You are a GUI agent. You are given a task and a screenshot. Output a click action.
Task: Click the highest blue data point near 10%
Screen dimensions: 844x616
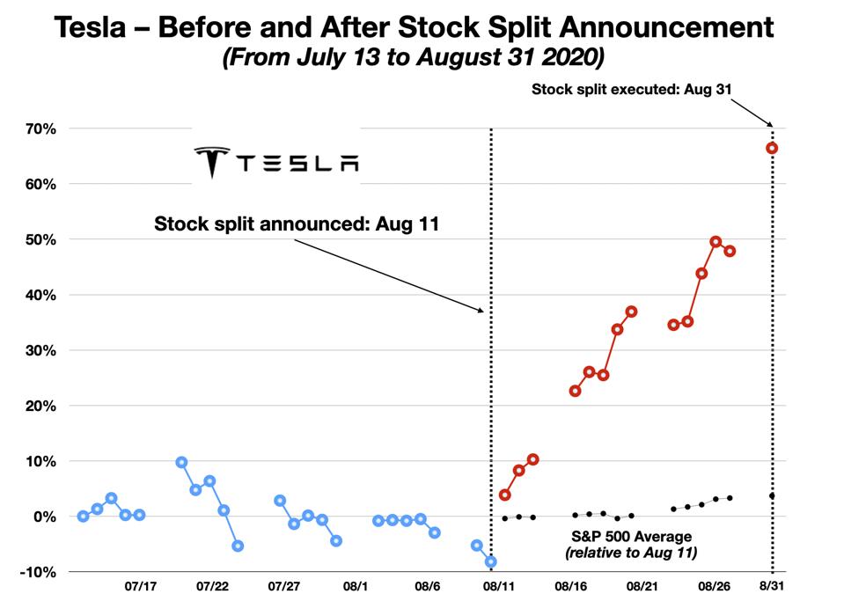181,462
